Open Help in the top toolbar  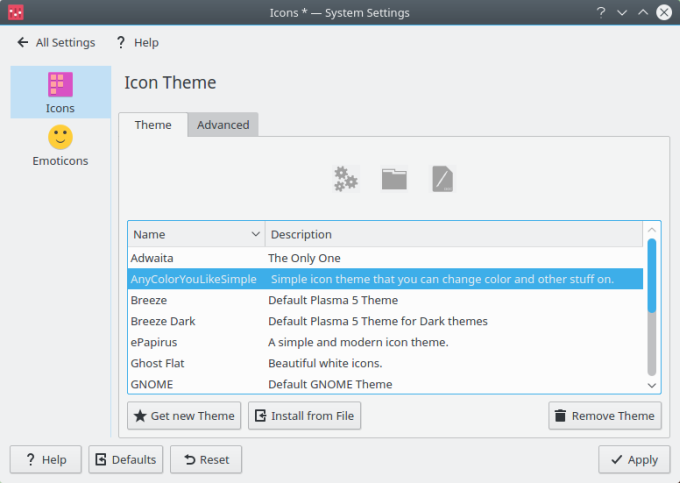pyautogui.click(x=137, y=42)
